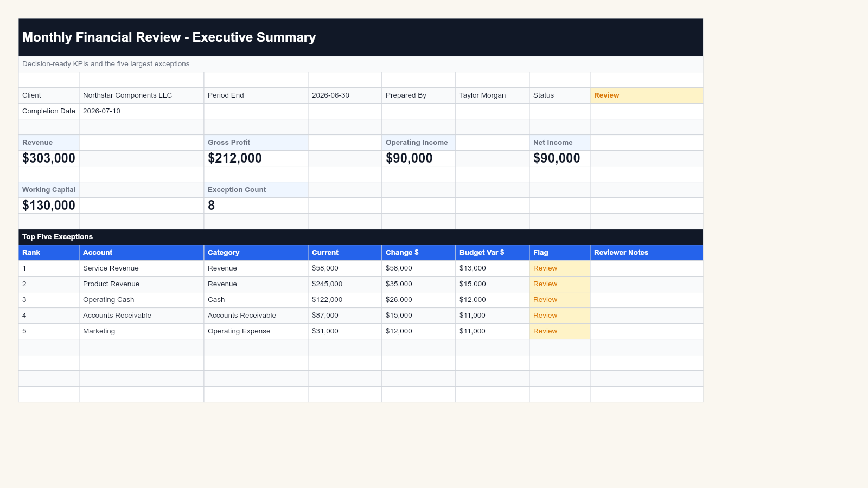868x488 pixels.
Task: Select the 'Top Five Exceptions' section header
Action: (x=361, y=237)
